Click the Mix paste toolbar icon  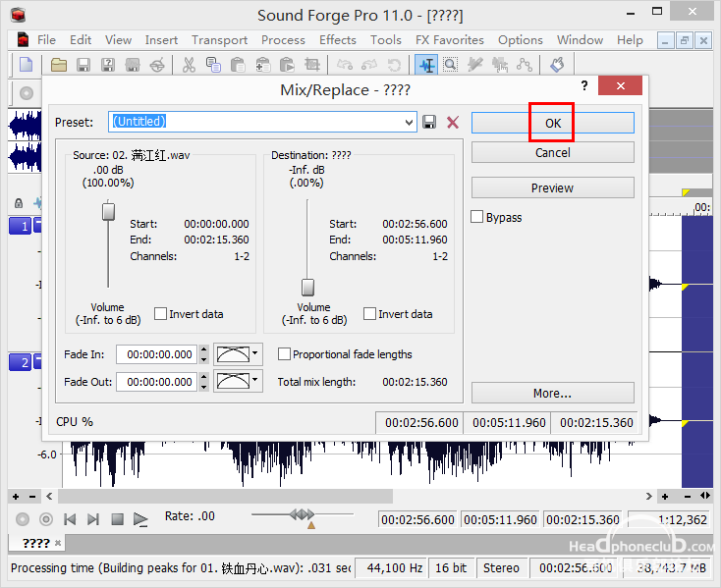click(x=262, y=65)
